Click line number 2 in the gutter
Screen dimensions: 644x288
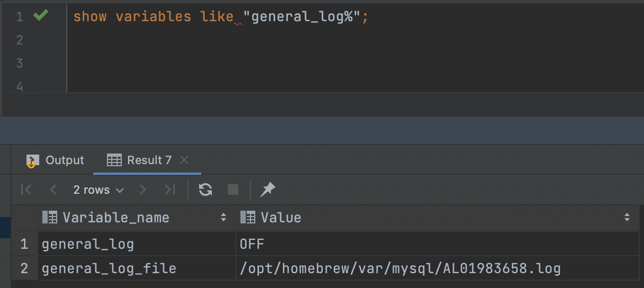coord(20,40)
